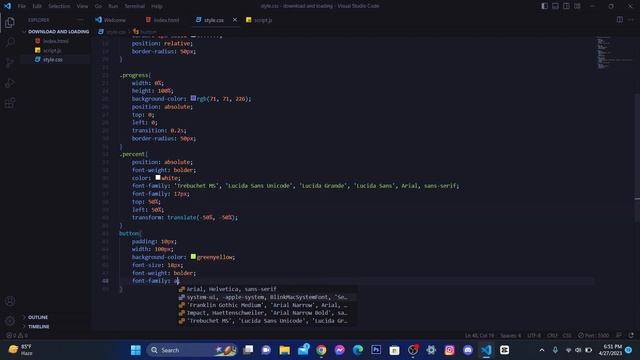Open the Run menu
Viewport: 640px width, 360px height.
pyautogui.click(x=113, y=6)
